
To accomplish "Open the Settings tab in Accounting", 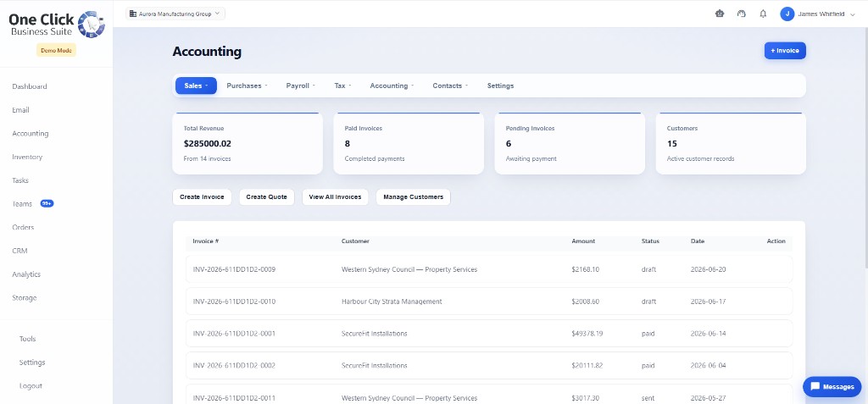I will pos(500,86).
